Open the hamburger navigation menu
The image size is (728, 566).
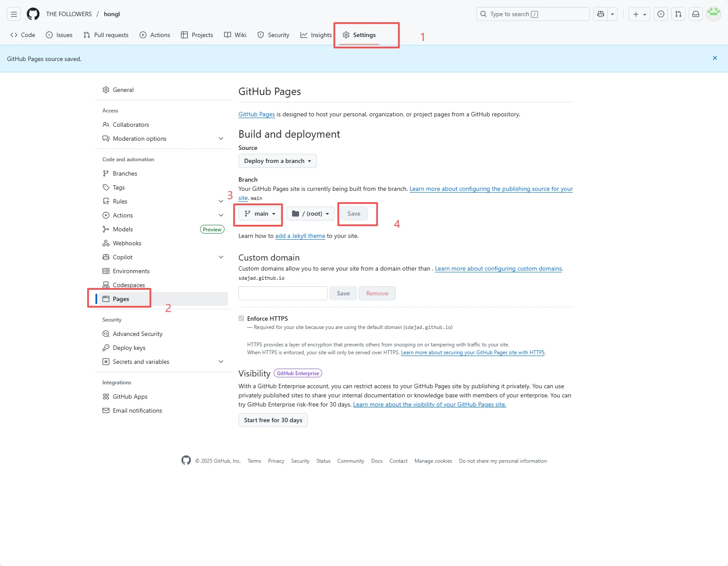click(x=14, y=14)
